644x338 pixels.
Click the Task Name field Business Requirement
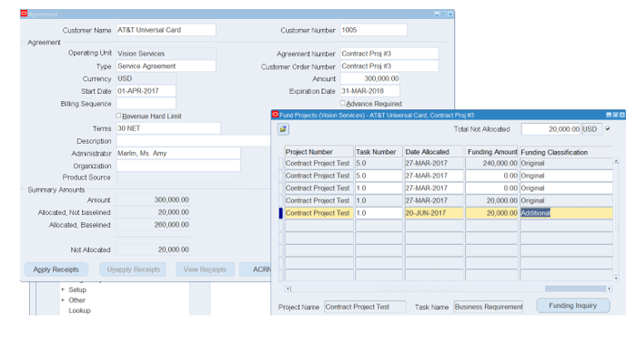489,306
